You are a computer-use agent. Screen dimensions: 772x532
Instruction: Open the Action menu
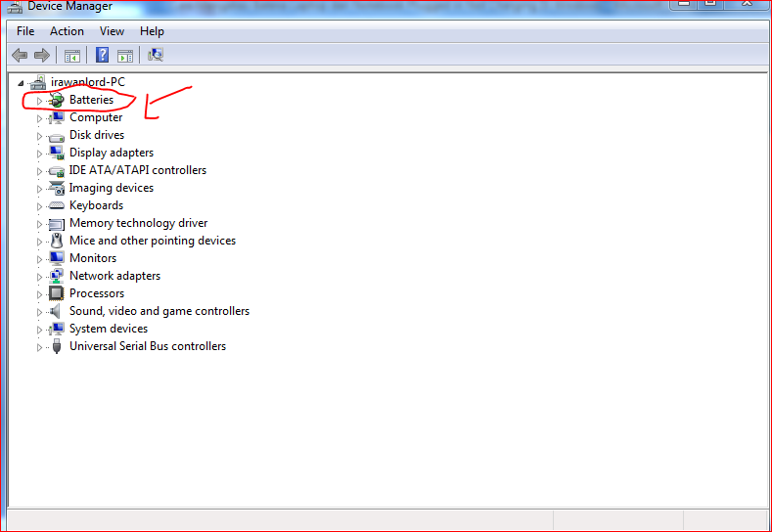click(x=67, y=31)
